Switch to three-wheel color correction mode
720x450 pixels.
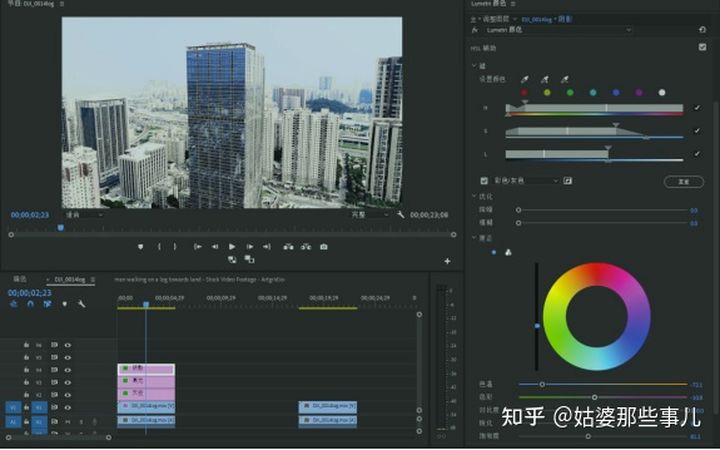(507, 252)
